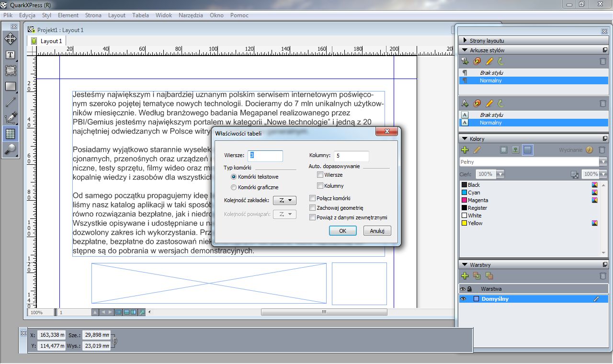Select the Picture Content tool

(x=10, y=70)
